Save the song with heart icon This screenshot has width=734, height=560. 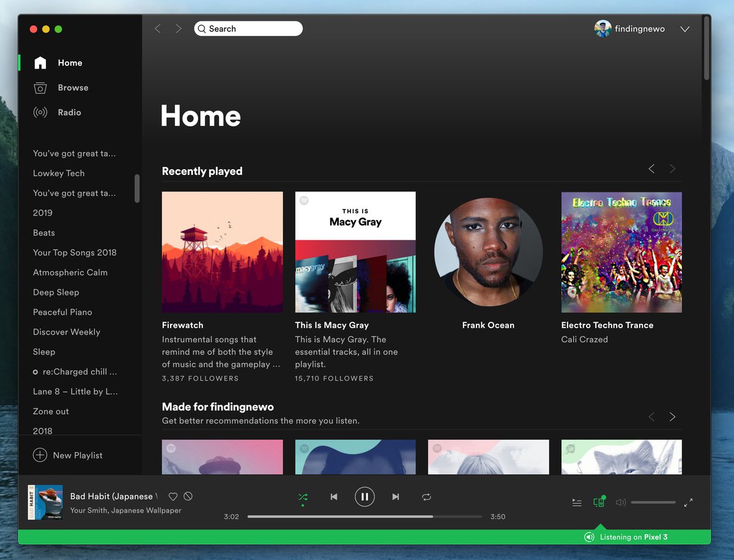click(x=173, y=497)
